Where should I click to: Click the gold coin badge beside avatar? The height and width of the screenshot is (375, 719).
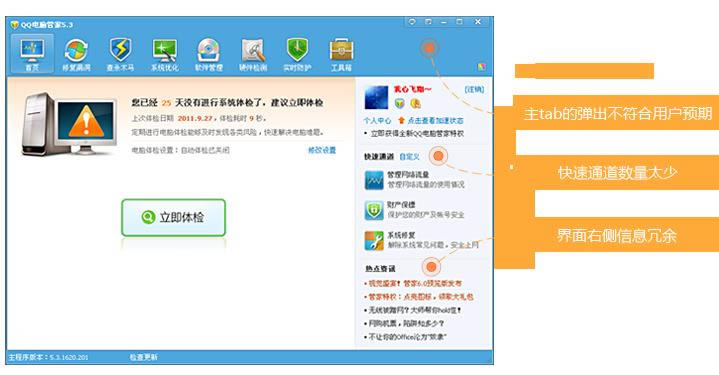click(x=415, y=103)
